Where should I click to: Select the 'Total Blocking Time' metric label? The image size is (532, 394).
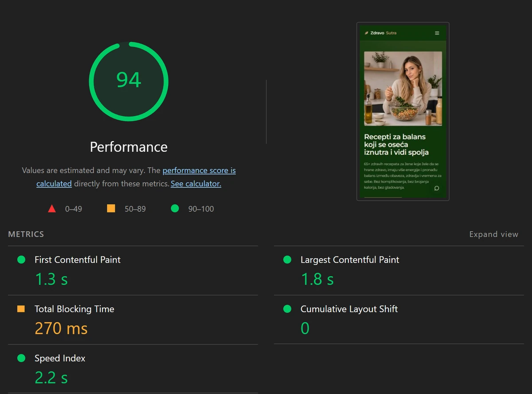(x=74, y=309)
